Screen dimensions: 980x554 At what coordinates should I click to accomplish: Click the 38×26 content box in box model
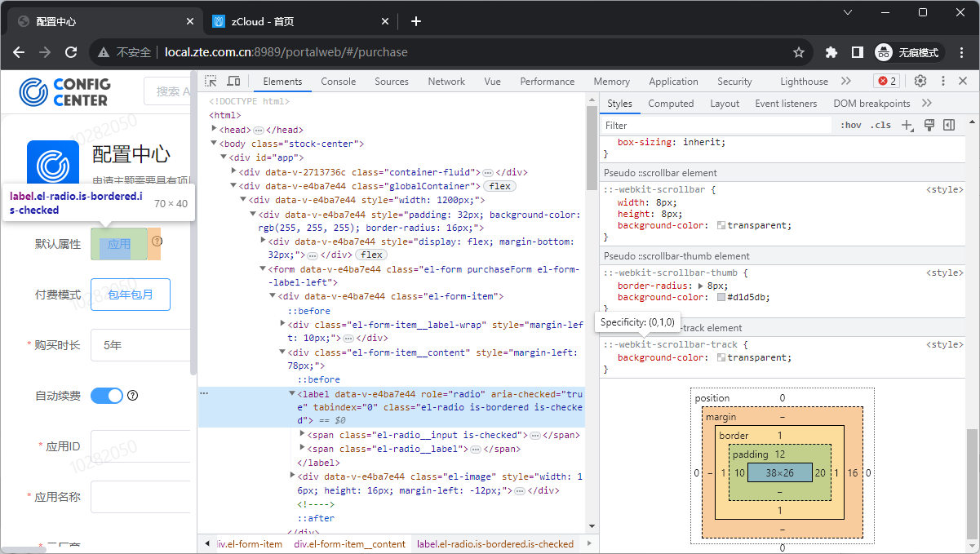point(779,472)
